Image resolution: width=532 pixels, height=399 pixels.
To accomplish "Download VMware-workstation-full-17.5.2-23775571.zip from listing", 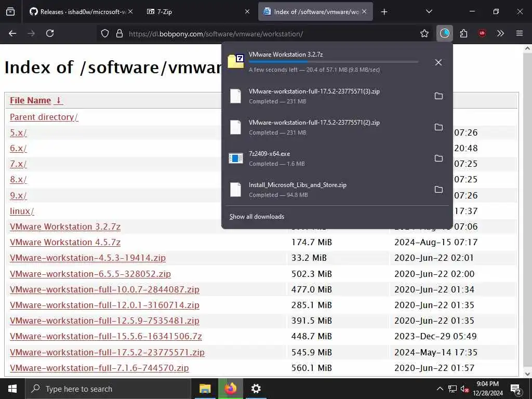I will [x=107, y=352].
